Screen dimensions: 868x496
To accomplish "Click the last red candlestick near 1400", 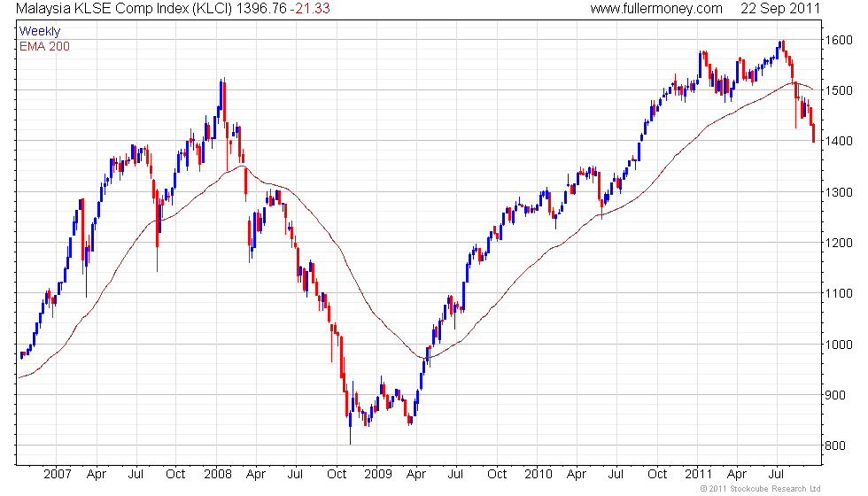I will [813, 134].
